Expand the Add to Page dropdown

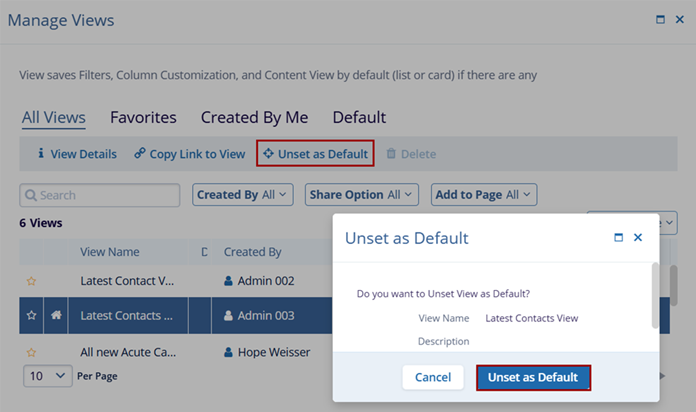coord(484,195)
